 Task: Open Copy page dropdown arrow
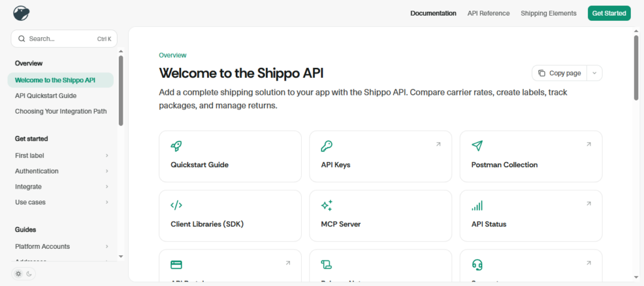pyautogui.click(x=594, y=73)
